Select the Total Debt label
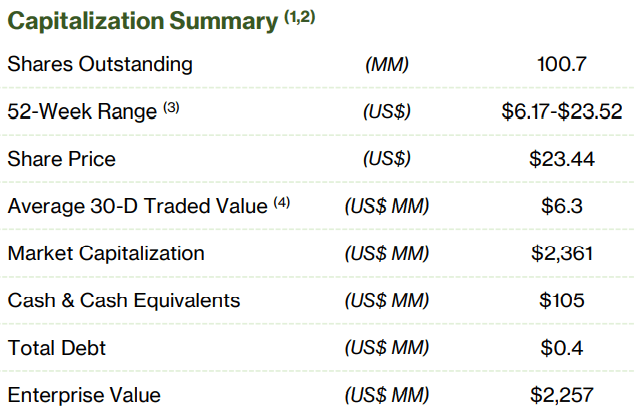The height and width of the screenshot is (415, 635). [x=56, y=348]
